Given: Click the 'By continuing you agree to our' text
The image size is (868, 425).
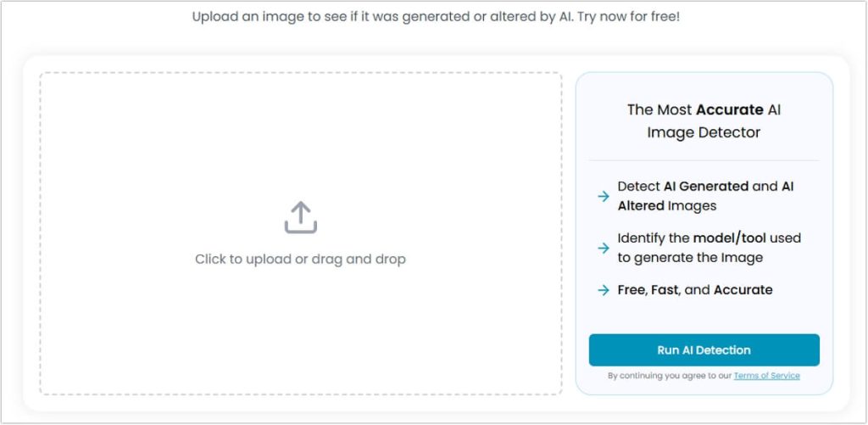Looking at the screenshot, I should (x=670, y=376).
